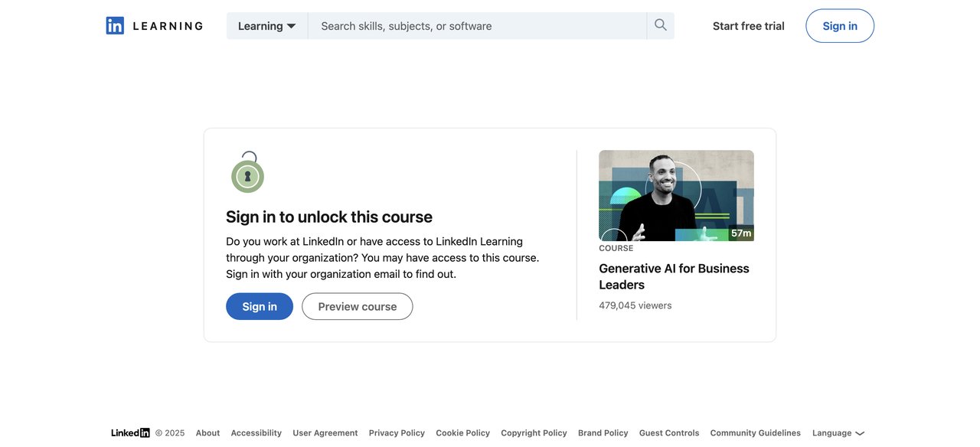This screenshot has width=980, height=447.
Task: Open the Brand Policy link
Action: click(x=603, y=433)
